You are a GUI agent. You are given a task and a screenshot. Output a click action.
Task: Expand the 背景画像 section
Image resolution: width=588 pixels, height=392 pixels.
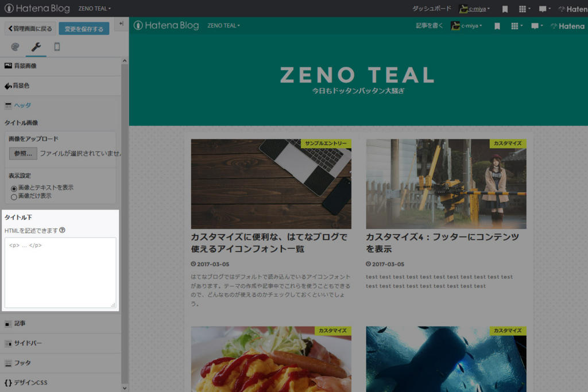click(x=61, y=66)
